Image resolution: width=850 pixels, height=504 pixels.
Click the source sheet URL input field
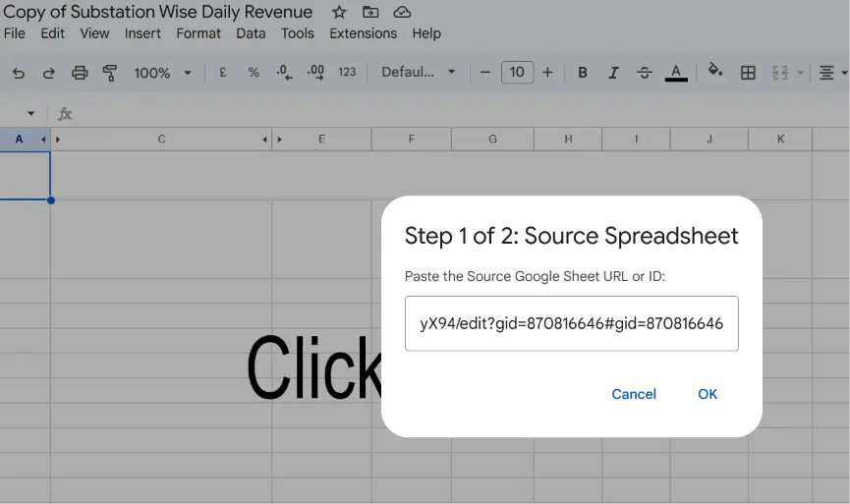(x=571, y=323)
